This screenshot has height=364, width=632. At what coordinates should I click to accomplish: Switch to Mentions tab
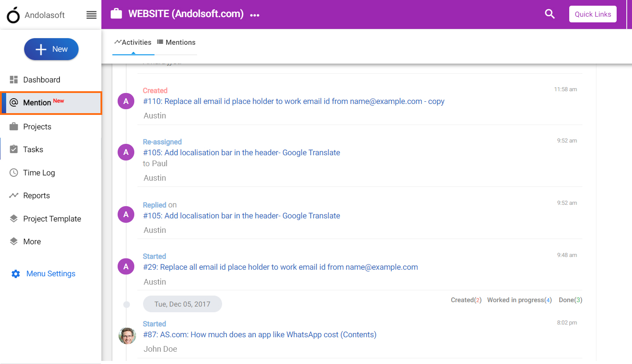(x=176, y=43)
